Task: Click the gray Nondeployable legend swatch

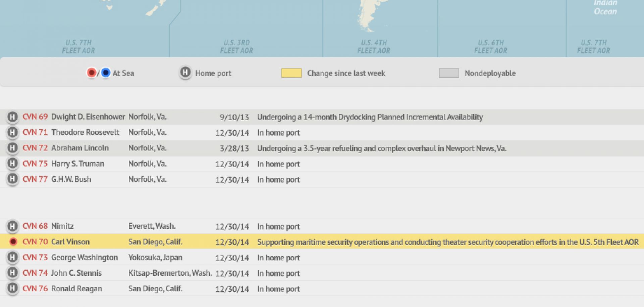Action: coord(449,73)
